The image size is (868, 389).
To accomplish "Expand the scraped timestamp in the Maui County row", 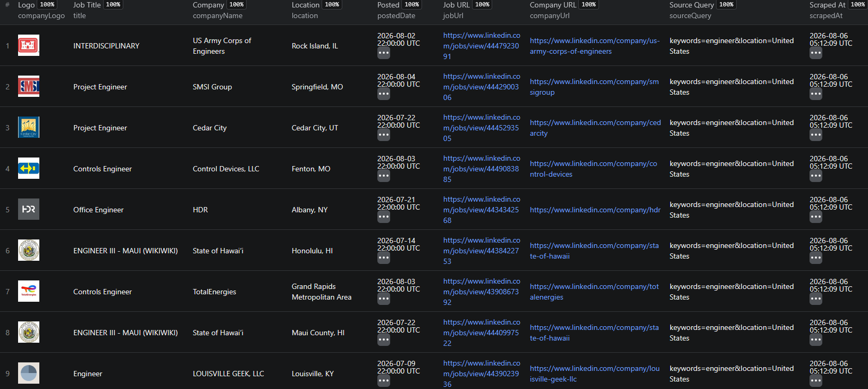I will pyautogui.click(x=816, y=340).
